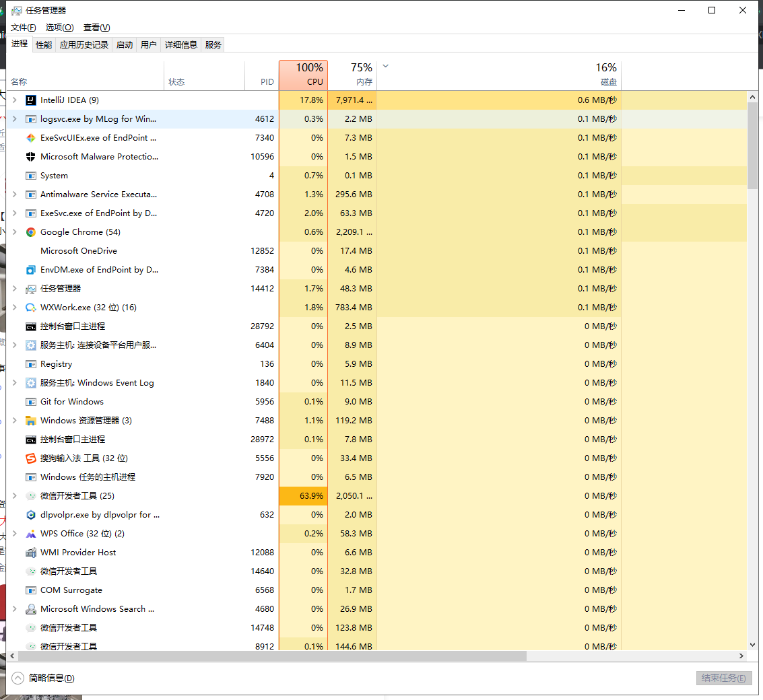The image size is (763, 700).
Task: Open the 查看(V) menu
Action: (x=97, y=28)
